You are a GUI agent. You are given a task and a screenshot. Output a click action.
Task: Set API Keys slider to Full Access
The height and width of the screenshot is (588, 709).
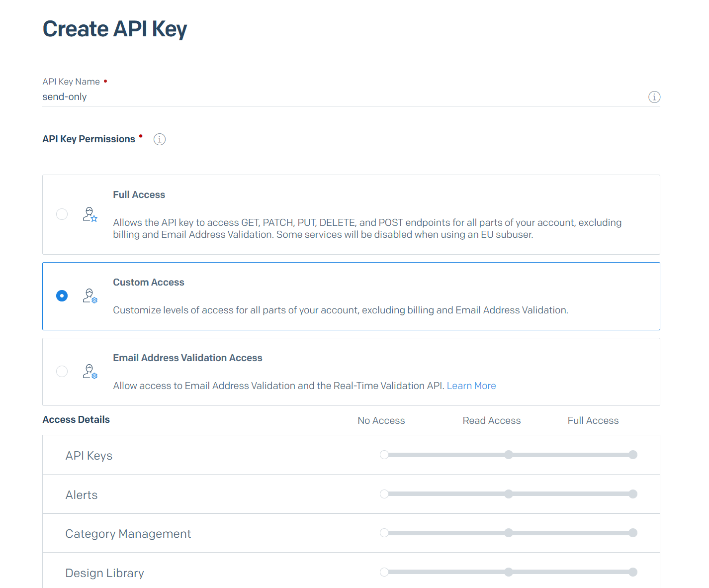click(x=632, y=455)
